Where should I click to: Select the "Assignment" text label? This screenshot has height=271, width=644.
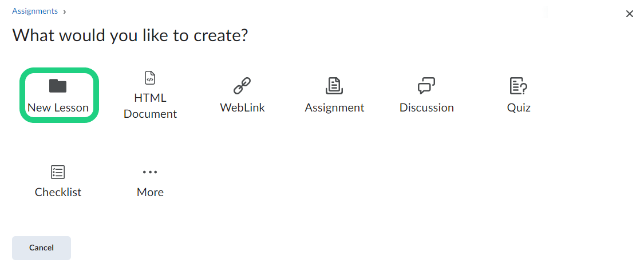pyautogui.click(x=334, y=107)
